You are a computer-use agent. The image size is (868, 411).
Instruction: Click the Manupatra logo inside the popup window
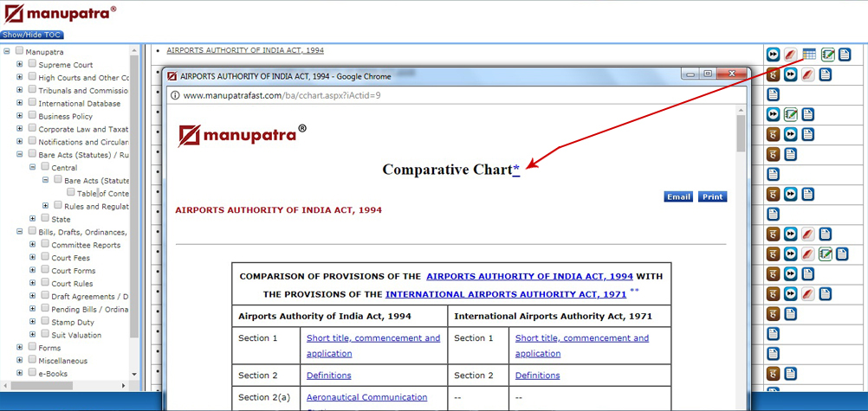(242, 135)
